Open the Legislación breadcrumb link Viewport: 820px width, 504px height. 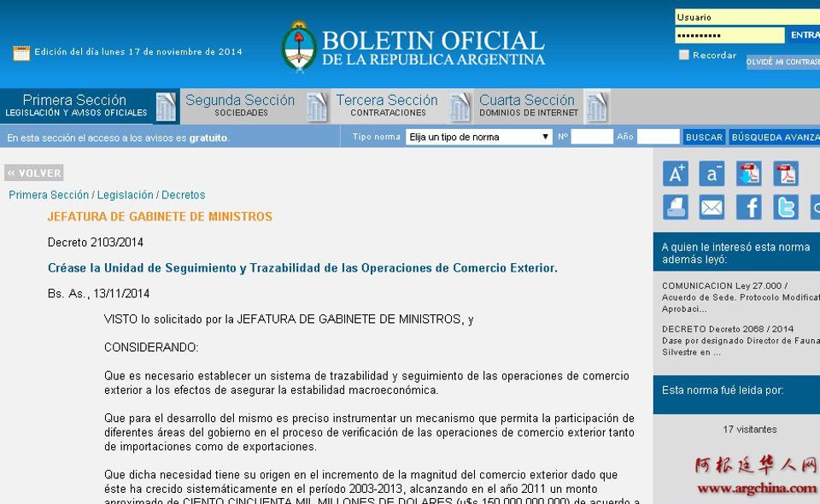(125, 195)
